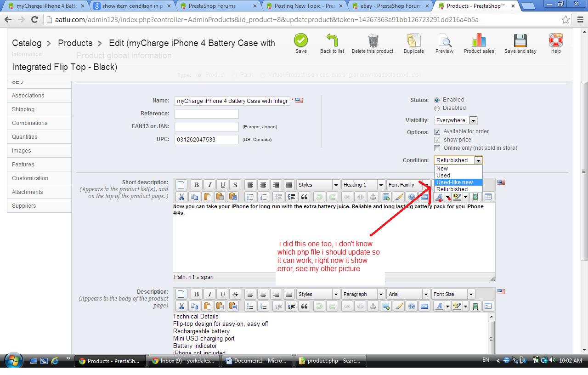The width and height of the screenshot is (588, 375).
Task: Open the Windows Start menu
Action: point(12,361)
